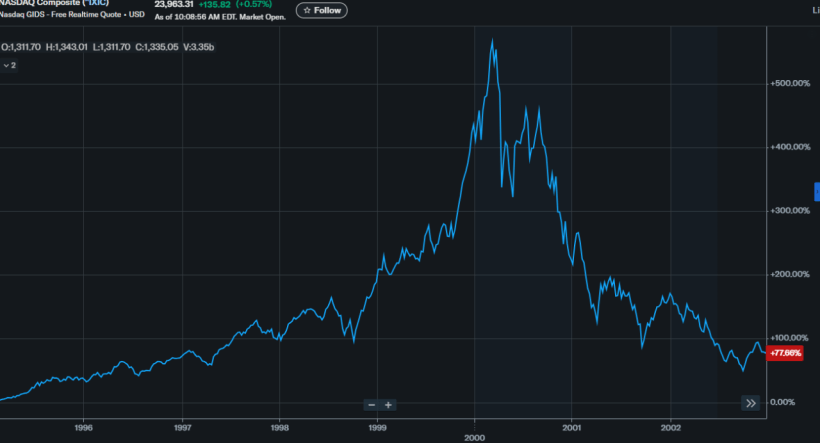Select the 1999 time axis marker
This screenshot has height=443, width=820.
click(x=377, y=426)
